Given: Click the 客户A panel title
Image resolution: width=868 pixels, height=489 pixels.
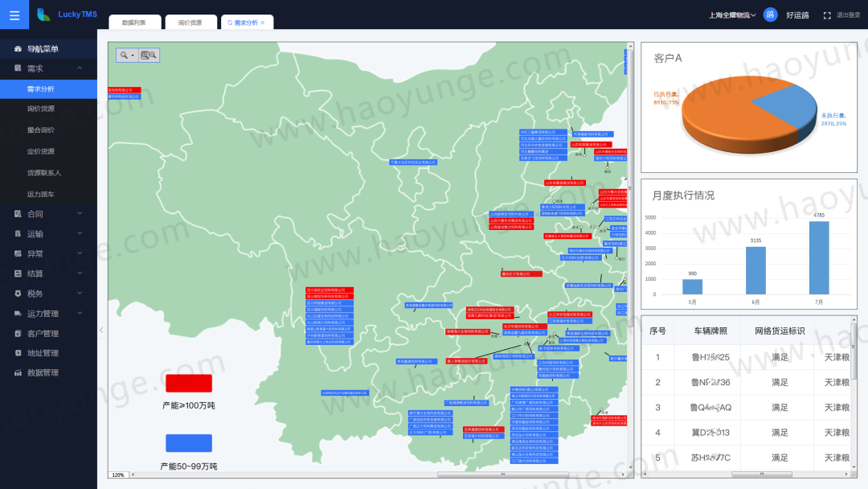Looking at the screenshot, I should pyautogui.click(x=668, y=58).
